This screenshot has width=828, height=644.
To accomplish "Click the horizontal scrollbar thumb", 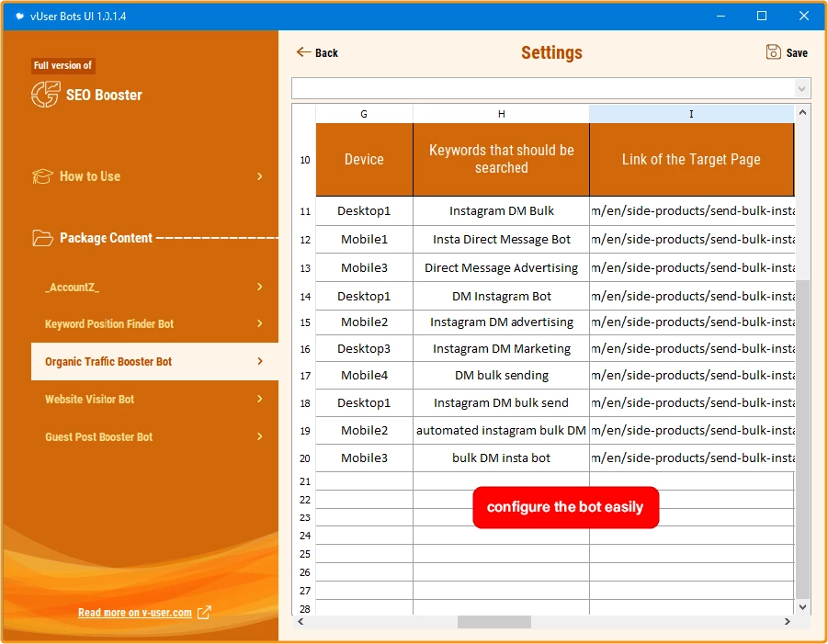I will tap(494, 622).
